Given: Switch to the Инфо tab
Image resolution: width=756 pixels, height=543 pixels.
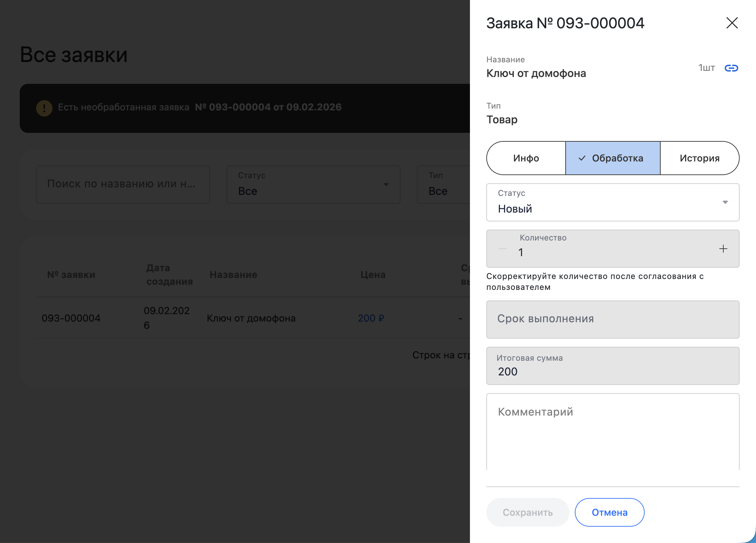Looking at the screenshot, I should (526, 158).
